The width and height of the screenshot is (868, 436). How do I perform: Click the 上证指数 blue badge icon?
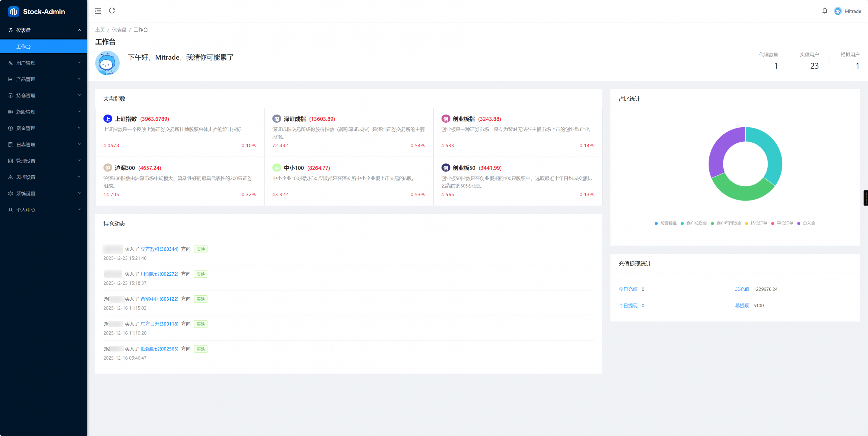coord(108,119)
